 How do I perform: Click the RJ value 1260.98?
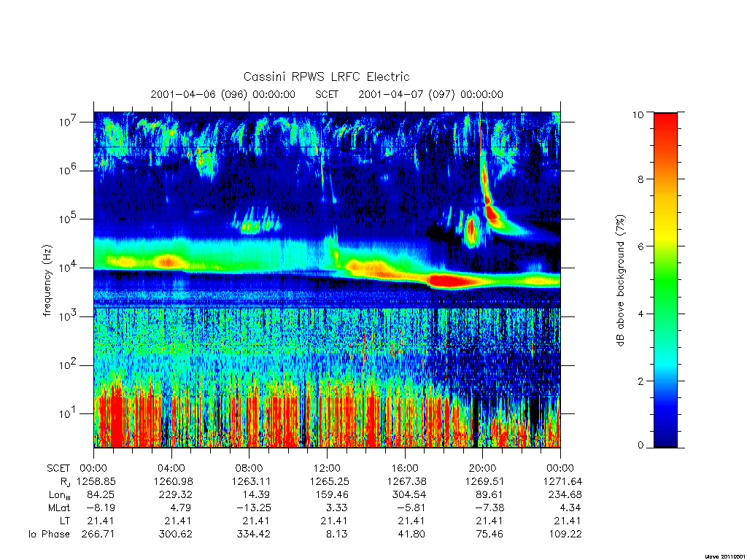(174, 481)
